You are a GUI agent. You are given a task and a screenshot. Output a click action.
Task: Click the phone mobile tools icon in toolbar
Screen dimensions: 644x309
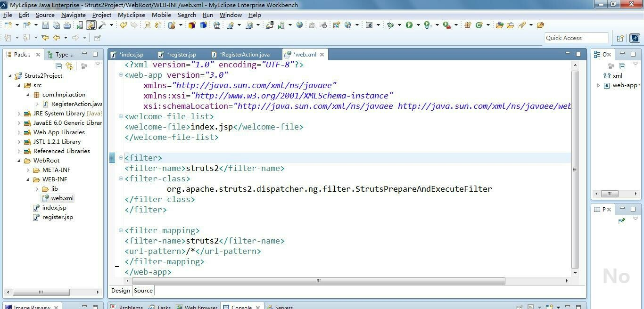click(x=80, y=25)
